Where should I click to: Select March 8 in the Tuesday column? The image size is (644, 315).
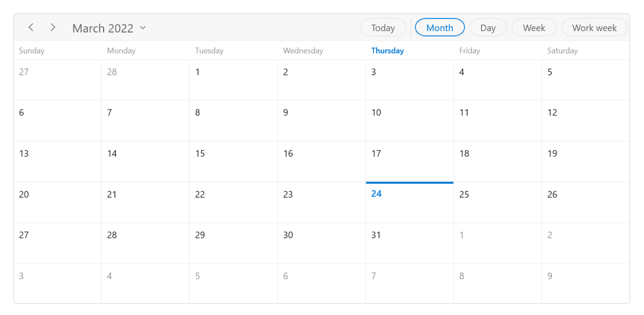coord(233,120)
